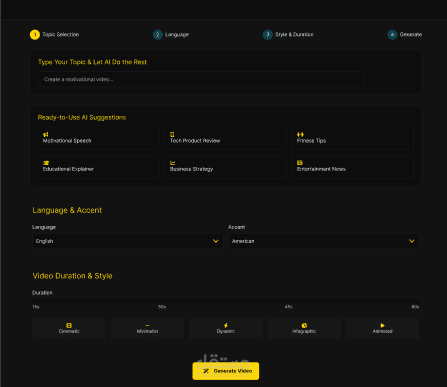This screenshot has width=447, height=387.
Task: Click the Tech Product Review phone icon
Action: point(172,134)
